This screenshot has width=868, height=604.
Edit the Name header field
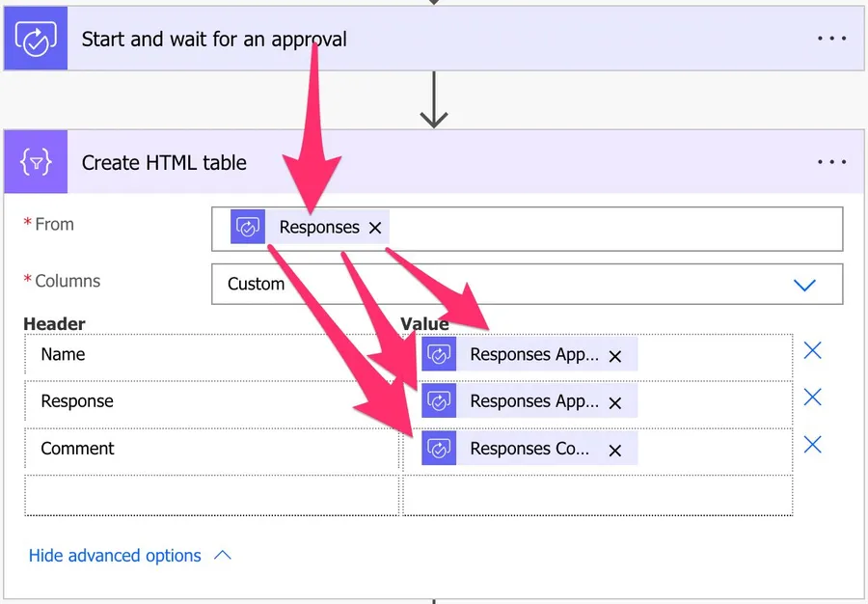click(x=212, y=355)
